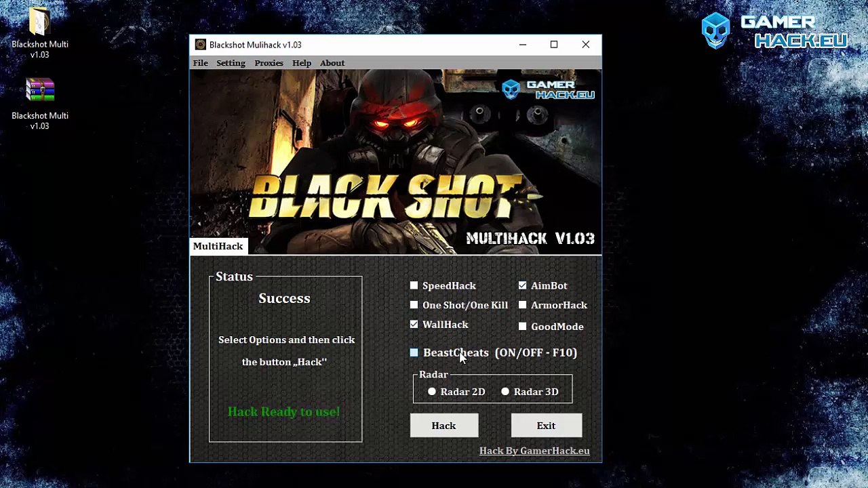Open the Hack By GamerHack.eu link
Viewport: 868px width, 488px height.
[x=534, y=451]
